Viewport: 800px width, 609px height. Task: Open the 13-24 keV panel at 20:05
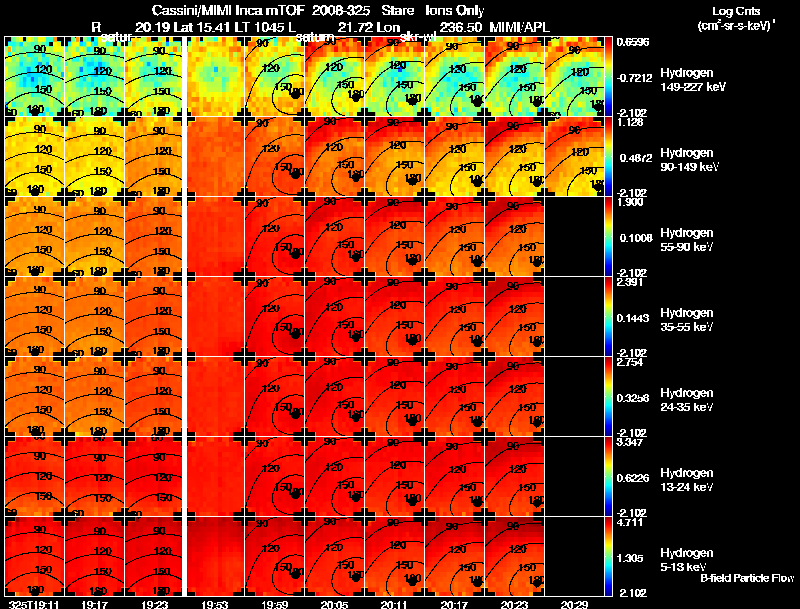[334, 477]
